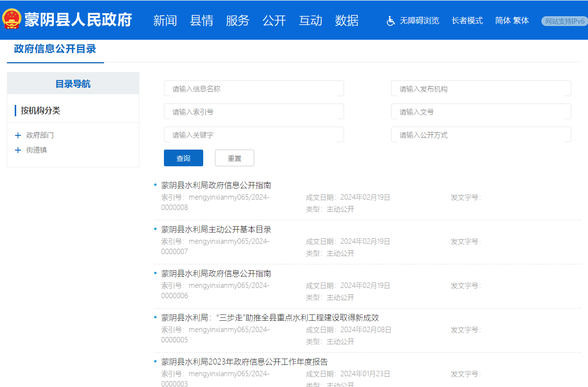Select the 按机构分类 category heading
The image size is (588, 387).
pyautogui.click(x=40, y=111)
